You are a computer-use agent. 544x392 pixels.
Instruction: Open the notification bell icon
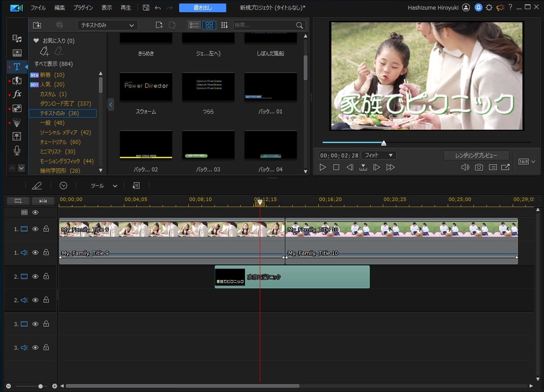479,7
